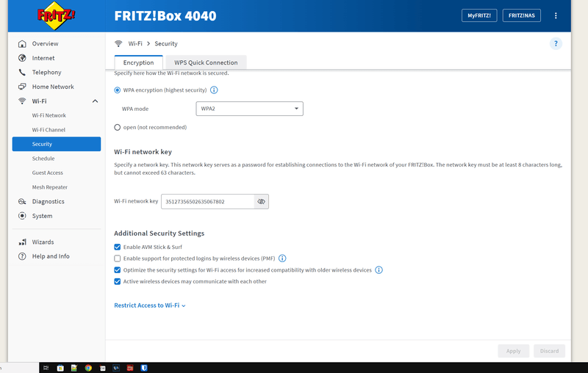Click the Apply button
The height and width of the screenshot is (373, 588).
click(513, 351)
